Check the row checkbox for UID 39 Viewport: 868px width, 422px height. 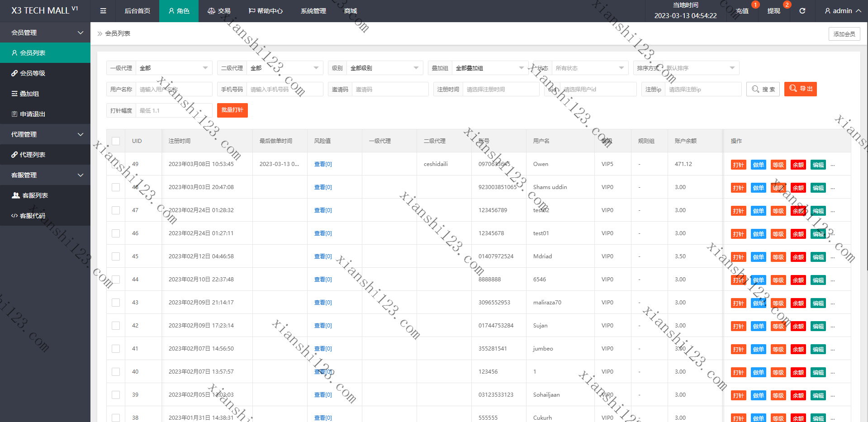tap(116, 395)
